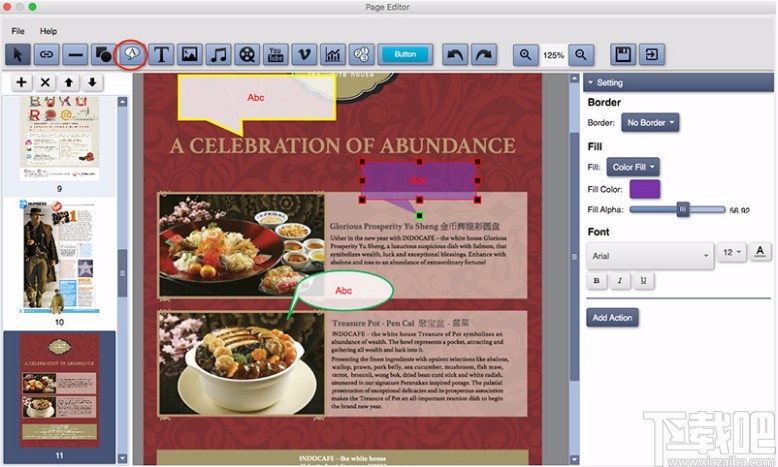Viewport: 778px width, 467px height.
Task: Open the Arial font dropdown
Action: pyautogui.click(x=650, y=256)
